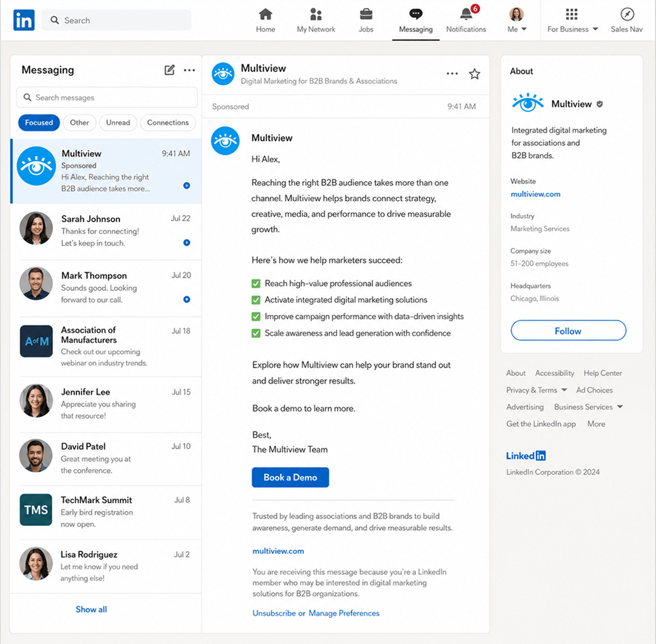
Task: Open Sales Nav compass icon
Action: 626,20
